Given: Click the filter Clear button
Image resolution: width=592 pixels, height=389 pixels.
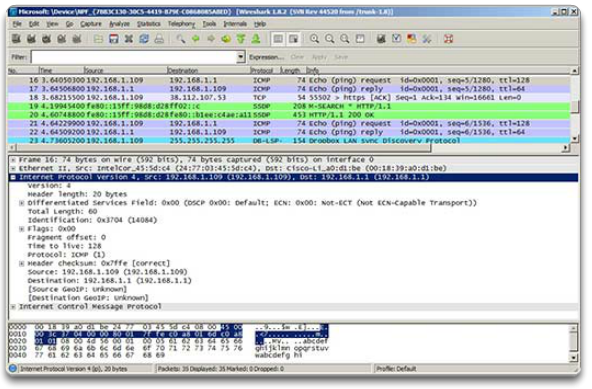Looking at the screenshot, I should pos(297,57).
